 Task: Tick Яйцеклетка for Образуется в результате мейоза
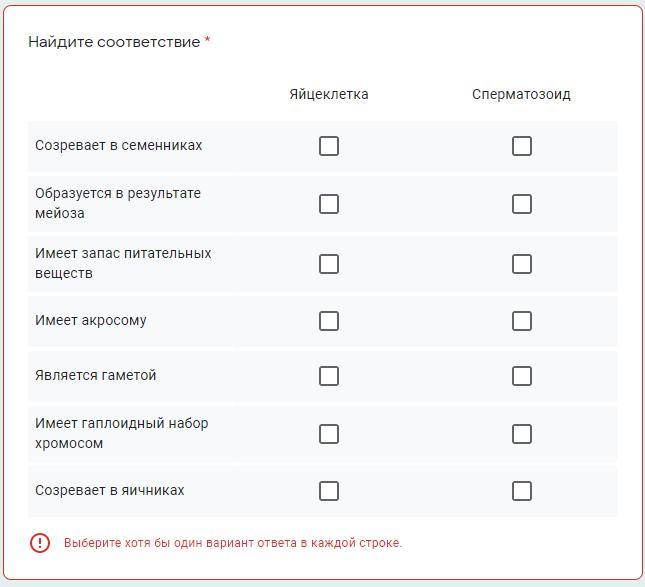pyautogui.click(x=329, y=204)
